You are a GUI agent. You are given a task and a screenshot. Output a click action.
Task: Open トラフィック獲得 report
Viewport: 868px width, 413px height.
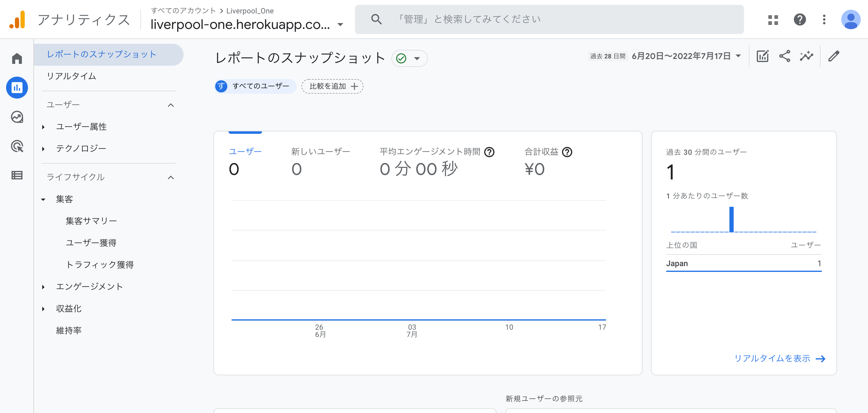[x=100, y=265]
